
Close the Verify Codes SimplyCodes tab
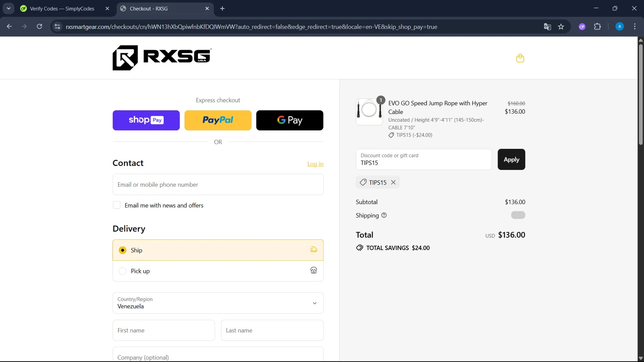click(107, 9)
